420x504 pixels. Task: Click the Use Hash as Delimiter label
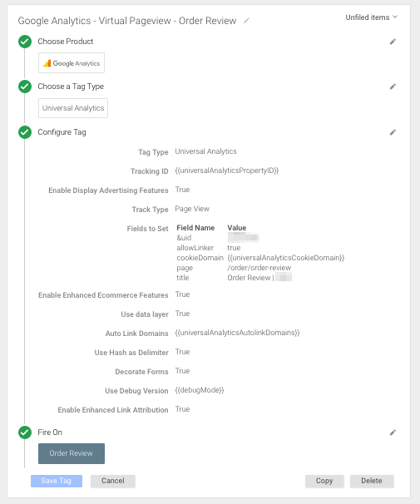tap(131, 353)
